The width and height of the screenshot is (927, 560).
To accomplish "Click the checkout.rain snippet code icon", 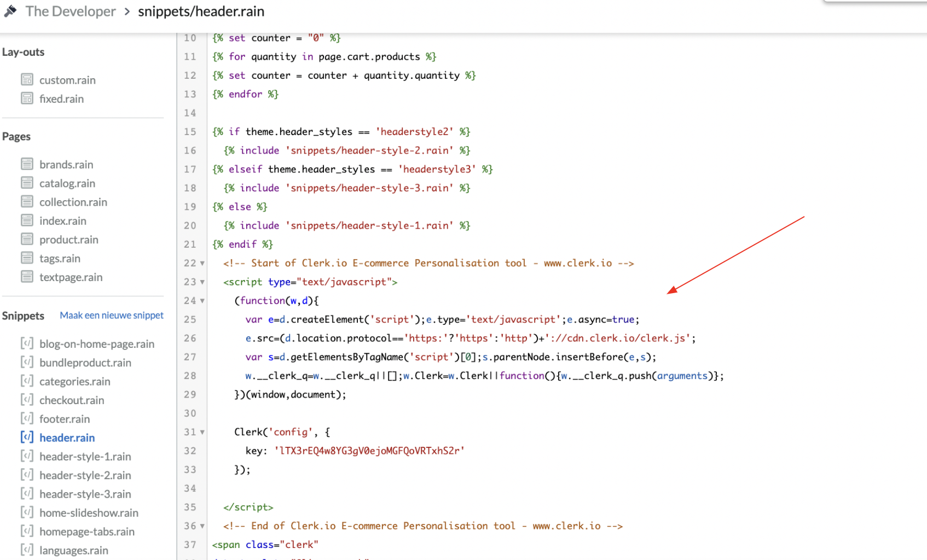I will (27, 400).
